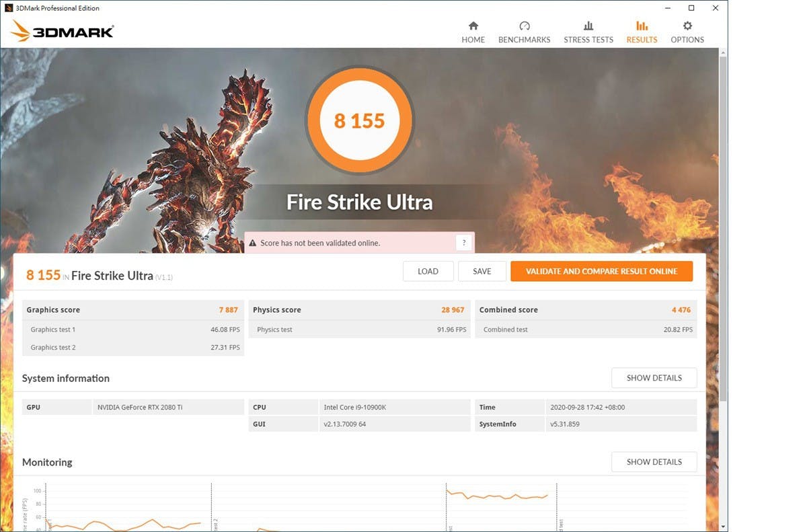Click the NVIDIA GeForce RTX 2080 Ti value
The height and width of the screenshot is (532, 807).
click(x=140, y=407)
